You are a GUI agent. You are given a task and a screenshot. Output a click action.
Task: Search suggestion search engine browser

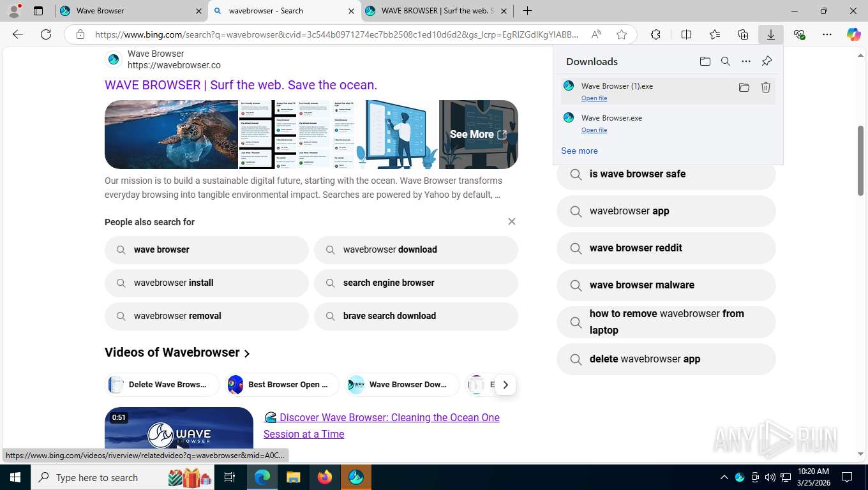[416, 283]
